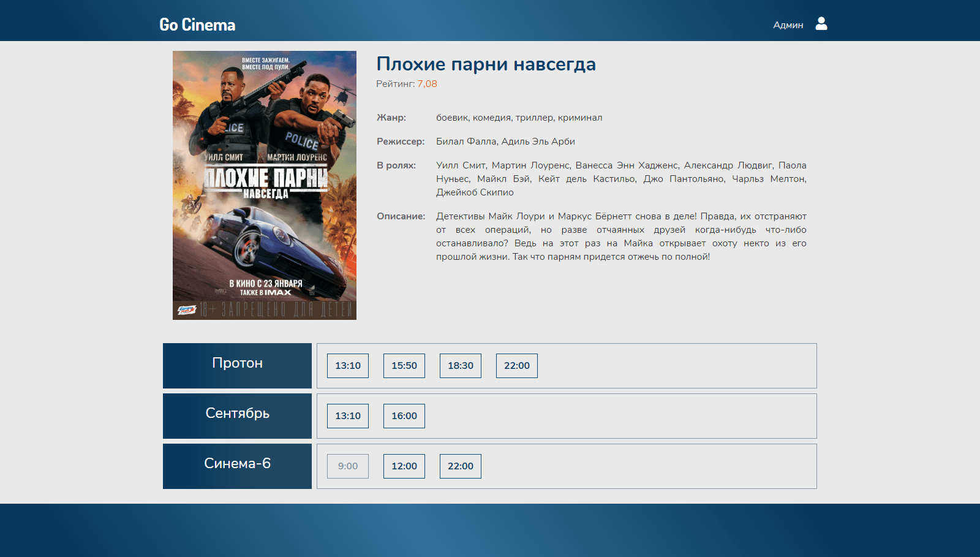
Task: Choose the 13:10 showtime at Сентябрь
Action: click(348, 416)
